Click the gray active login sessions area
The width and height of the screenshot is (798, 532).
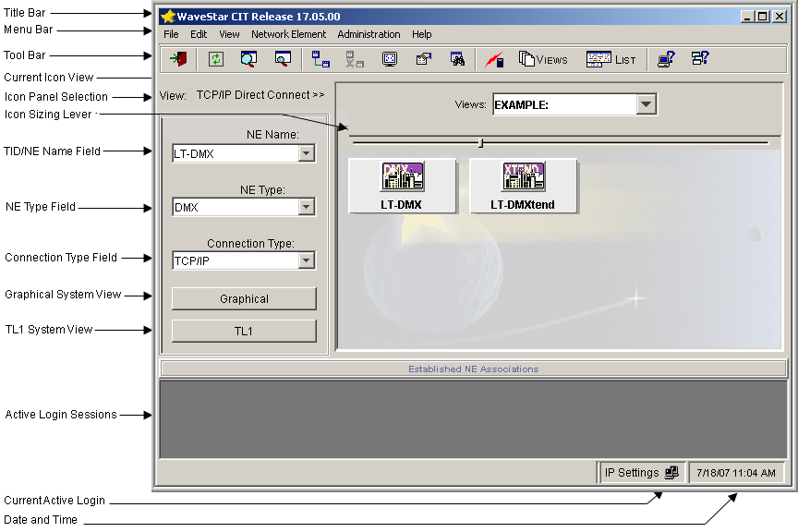coord(473,419)
